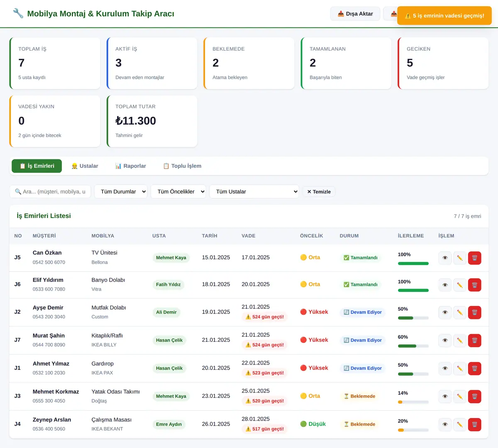Click the 60% progress bar for J7
The width and height of the screenshot is (498, 448).
pyautogui.click(x=413, y=346)
